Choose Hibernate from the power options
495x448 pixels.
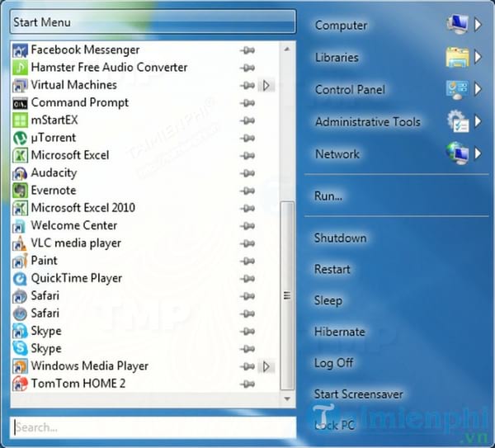coord(339,332)
